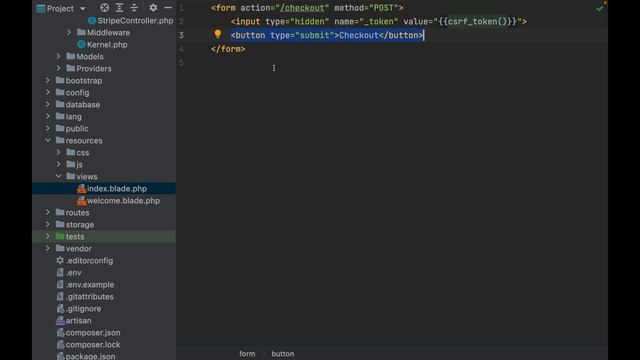Click 'button' in the breadcrumb bar

[x=282, y=353]
